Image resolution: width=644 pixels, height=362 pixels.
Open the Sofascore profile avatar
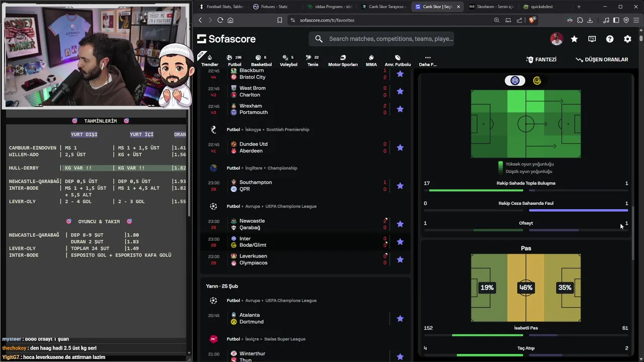(x=556, y=39)
